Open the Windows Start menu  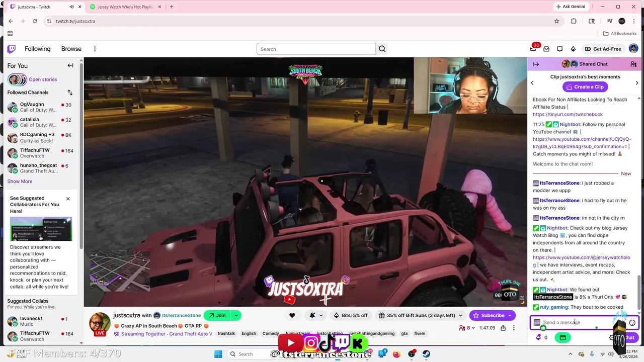click(218, 354)
